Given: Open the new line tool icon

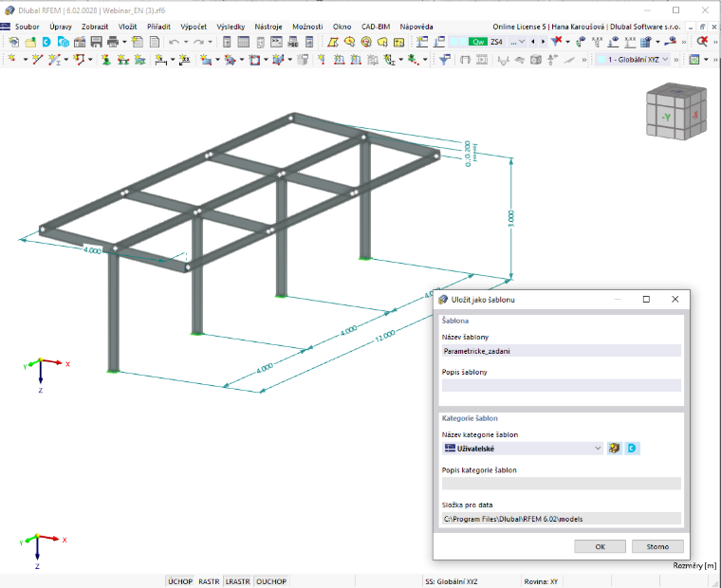Looking at the screenshot, I should point(38,60).
